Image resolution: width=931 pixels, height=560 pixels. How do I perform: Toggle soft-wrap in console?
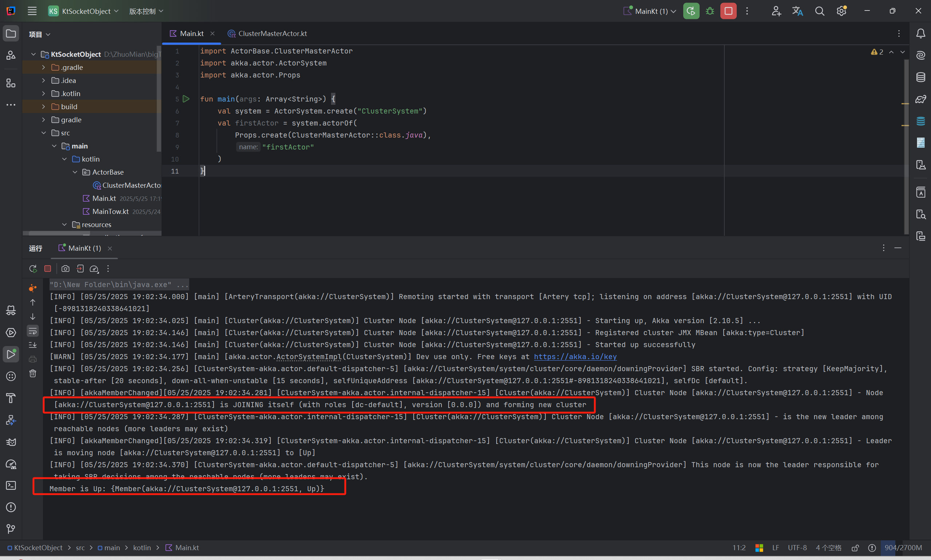[x=33, y=331]
